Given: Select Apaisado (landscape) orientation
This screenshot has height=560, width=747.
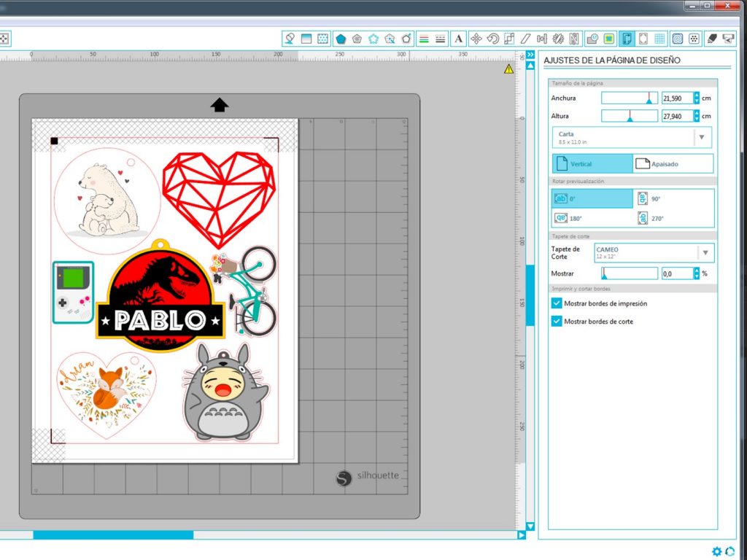Looking at the screenshot, I should coord(673,163).
